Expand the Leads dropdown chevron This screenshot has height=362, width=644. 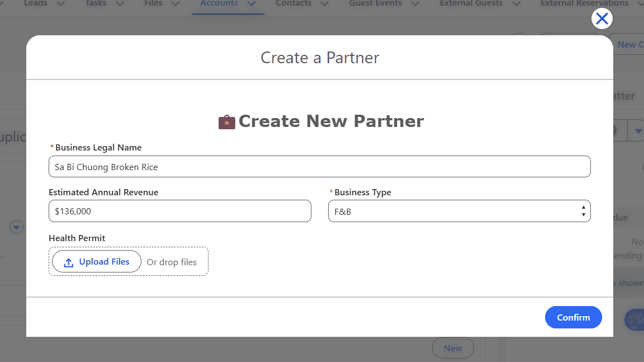(x=60, y=3)
